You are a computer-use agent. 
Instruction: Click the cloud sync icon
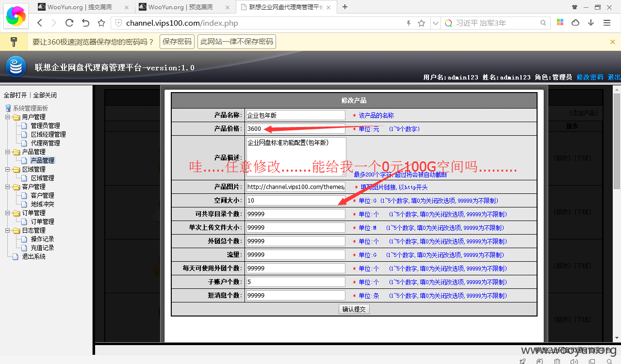[575, 23]
